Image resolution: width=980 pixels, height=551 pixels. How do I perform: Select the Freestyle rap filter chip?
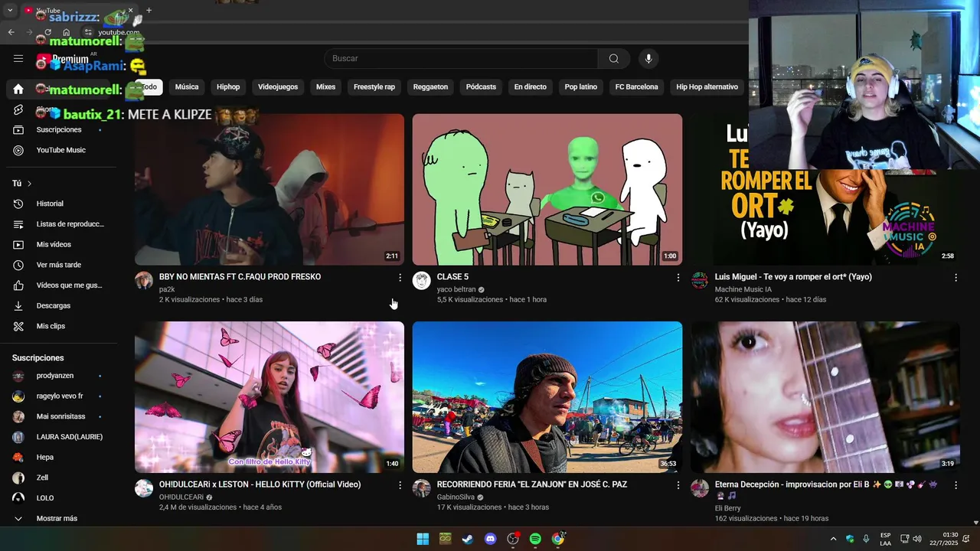coord(374,87)
